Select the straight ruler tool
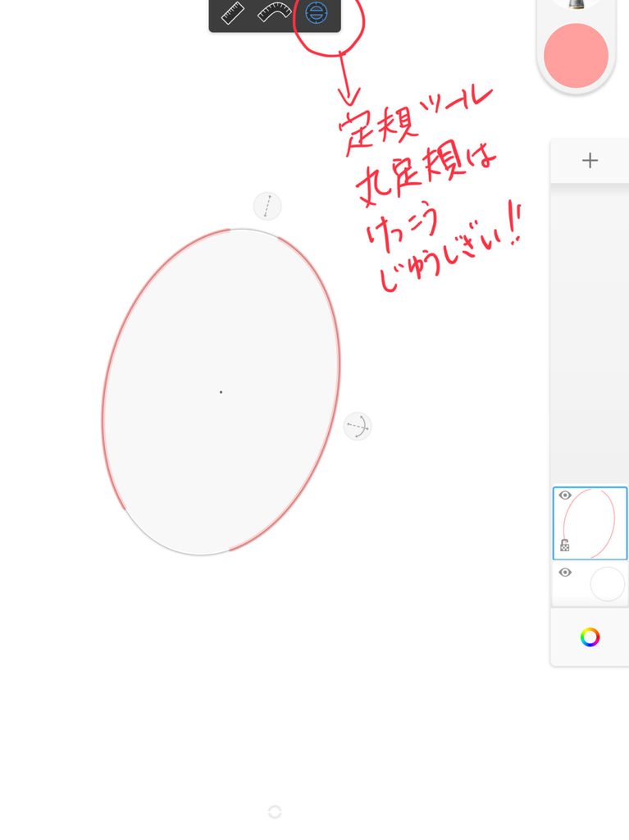 [233, 13]
